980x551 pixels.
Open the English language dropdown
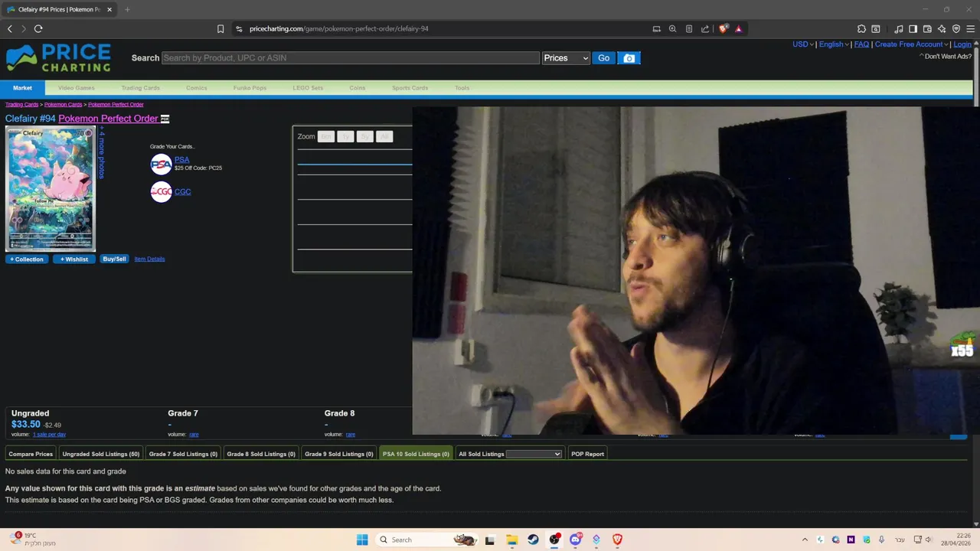pos(834,44)
